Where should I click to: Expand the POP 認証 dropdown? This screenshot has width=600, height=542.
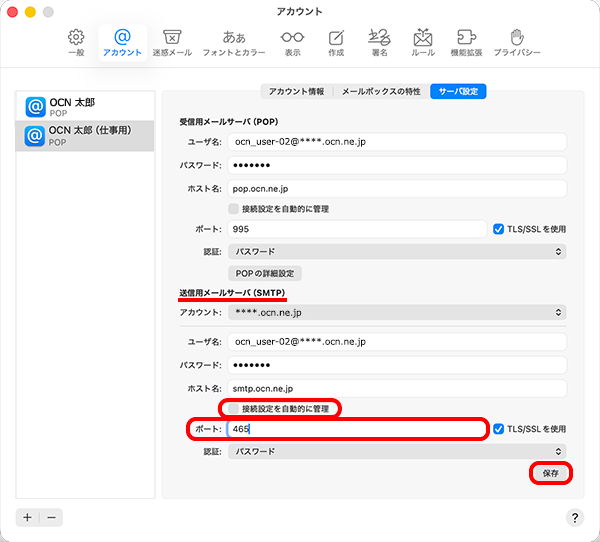pyautogui.click(x=397, y=251)
